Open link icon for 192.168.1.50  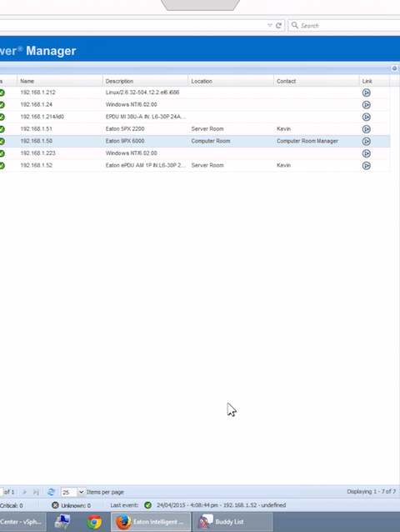(366, 141)
